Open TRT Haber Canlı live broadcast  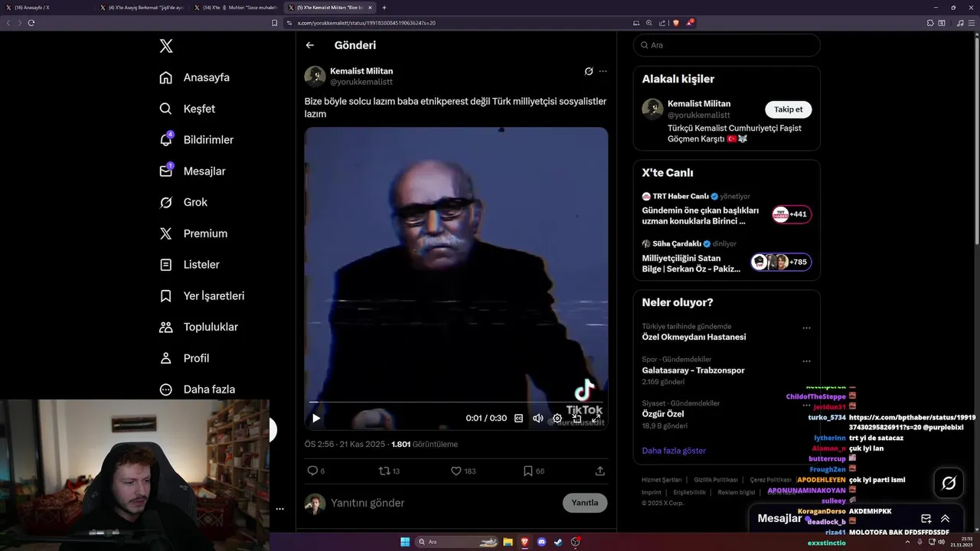coord(727,209)
